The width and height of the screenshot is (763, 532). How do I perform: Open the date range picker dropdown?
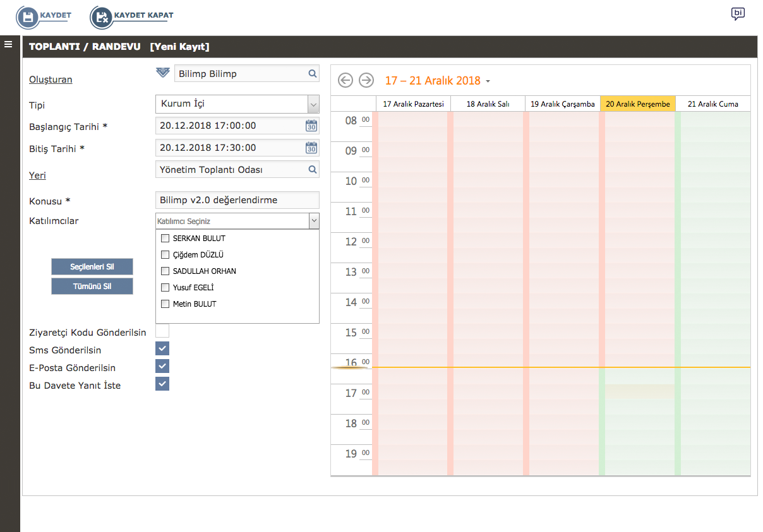[488, 81]
